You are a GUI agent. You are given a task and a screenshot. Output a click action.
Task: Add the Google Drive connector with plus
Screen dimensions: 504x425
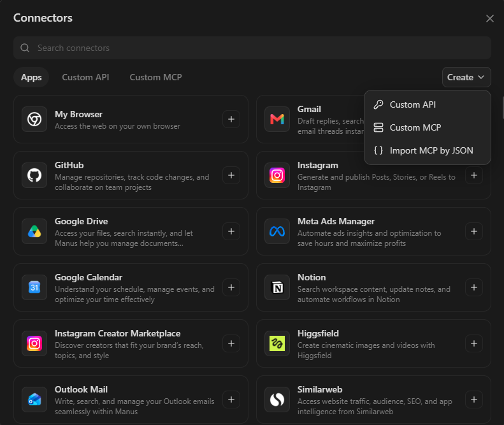[x=231, y=231]
